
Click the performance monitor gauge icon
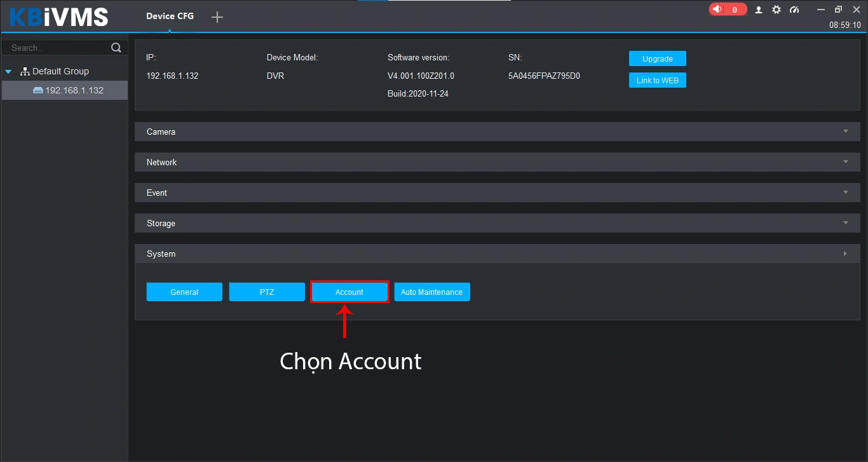pyautogui.click(x=794, y=10)
